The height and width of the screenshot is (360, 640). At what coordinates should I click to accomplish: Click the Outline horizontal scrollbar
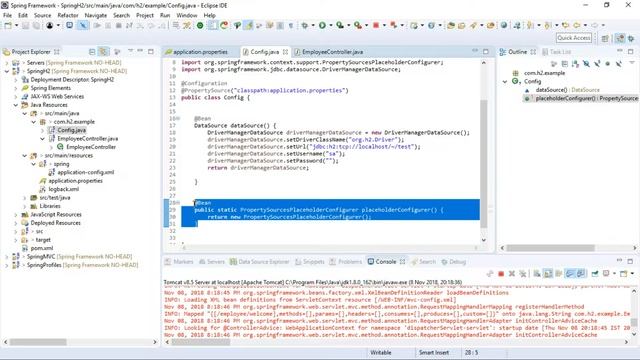[x=550, y=248]
